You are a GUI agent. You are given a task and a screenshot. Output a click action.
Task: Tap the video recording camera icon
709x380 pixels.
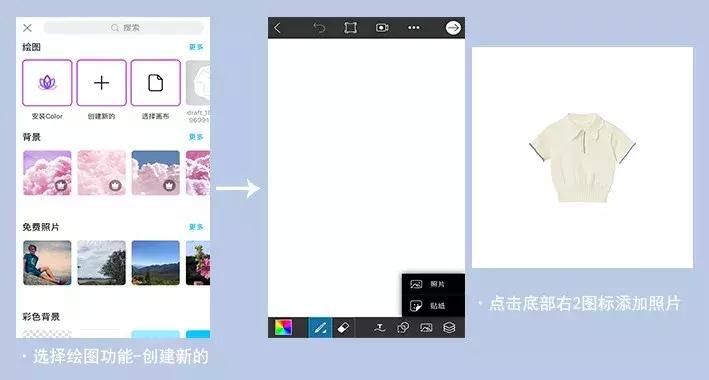pyautogui.click(x=382, y=28)
